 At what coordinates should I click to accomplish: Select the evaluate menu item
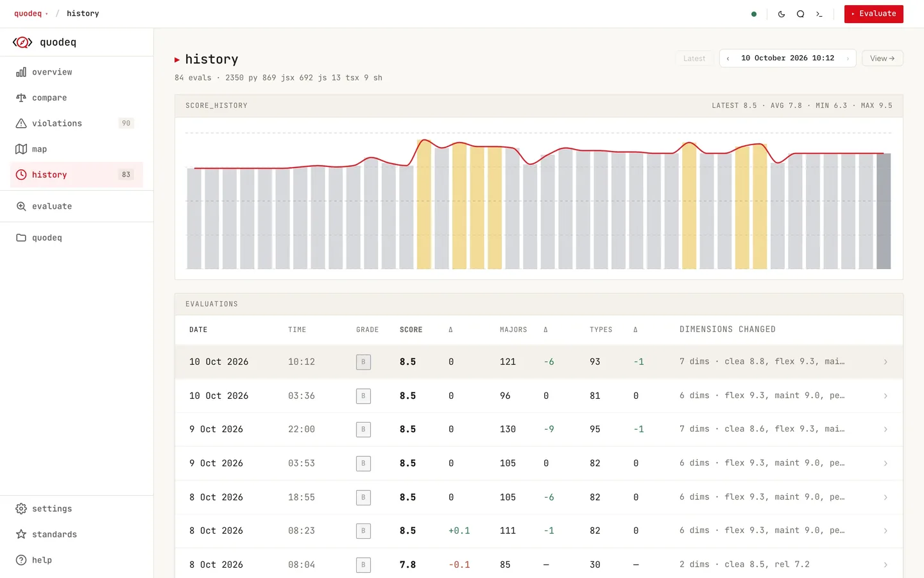pos(77,206)
